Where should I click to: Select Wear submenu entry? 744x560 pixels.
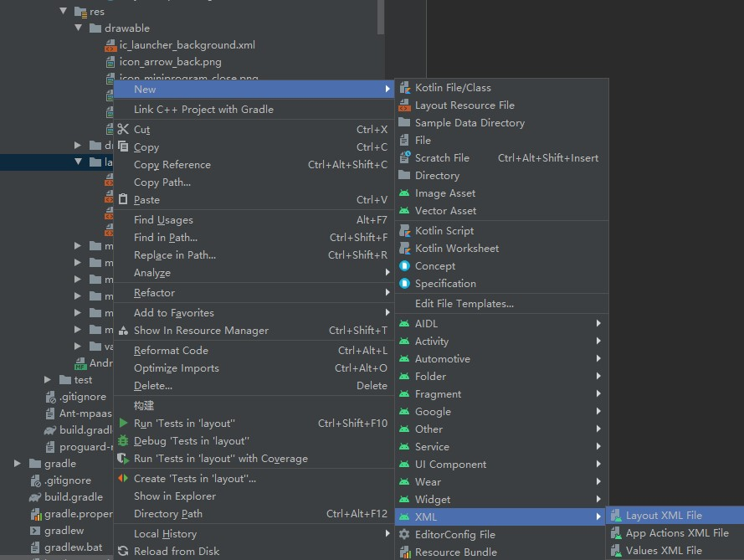pos(501,481)
